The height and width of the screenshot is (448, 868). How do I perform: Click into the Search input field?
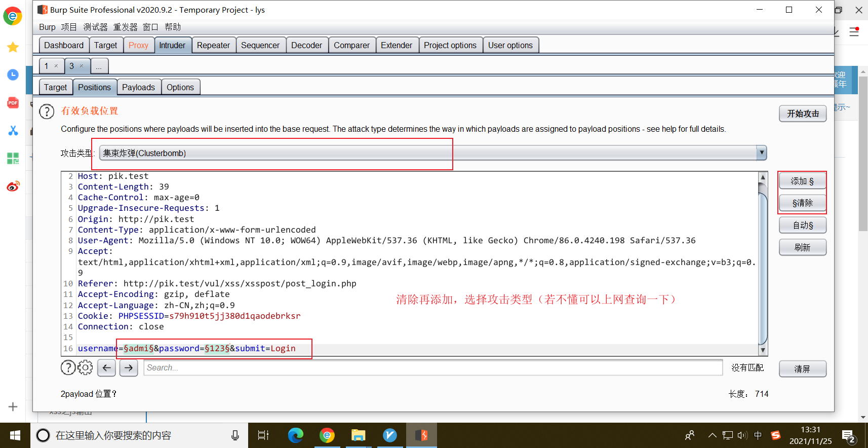point(433,367)
